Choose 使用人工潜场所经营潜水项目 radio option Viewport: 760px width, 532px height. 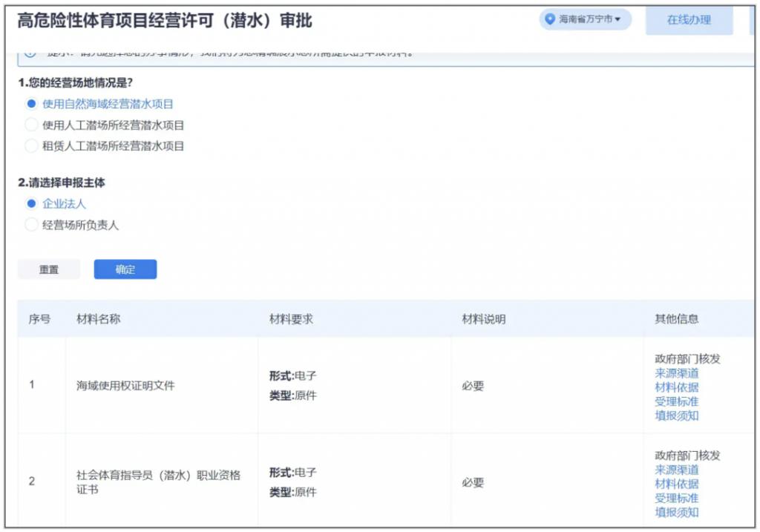tap(31, 125)
